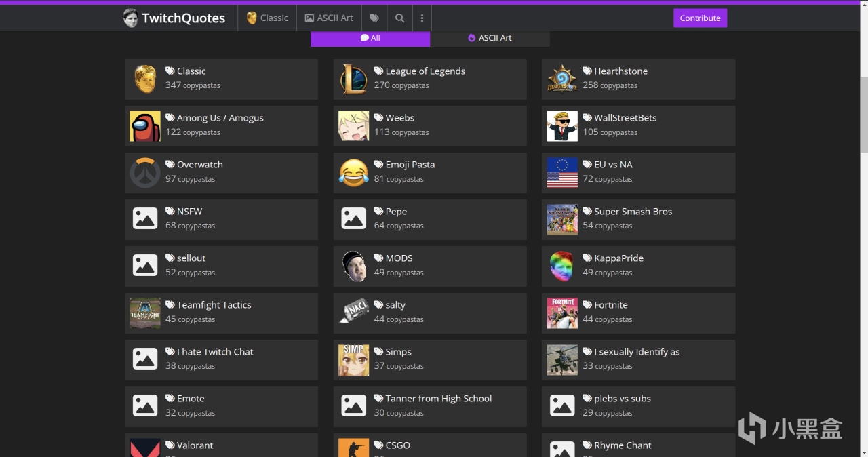Open the Emoji Pasta tag link

click(x=404, y=165)
